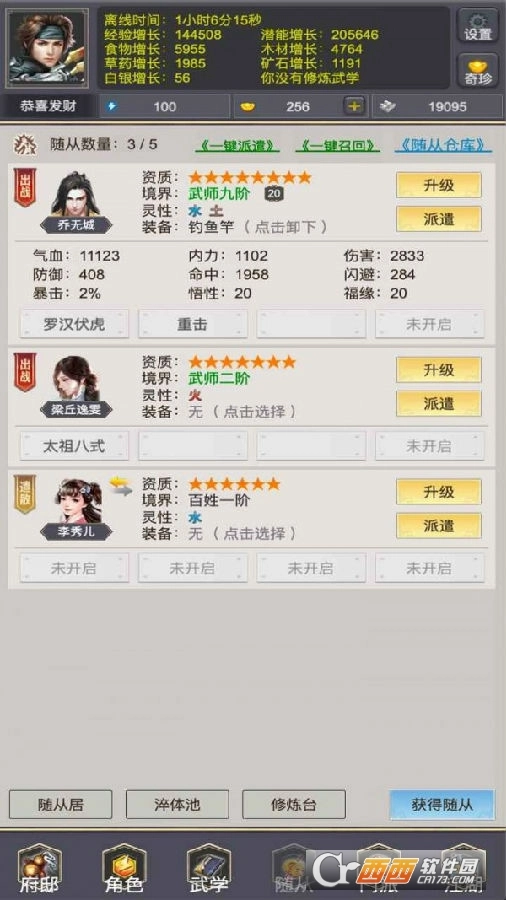Click 升级 button for 乔无城
This screenshot has width=506, height=900.
(x=439, y=185)
